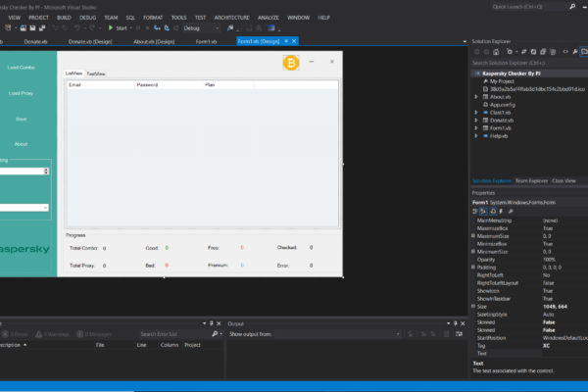
Task: Click the Solution Explorer Home icon
Action: pyautogui.click(x=496, y=52)
